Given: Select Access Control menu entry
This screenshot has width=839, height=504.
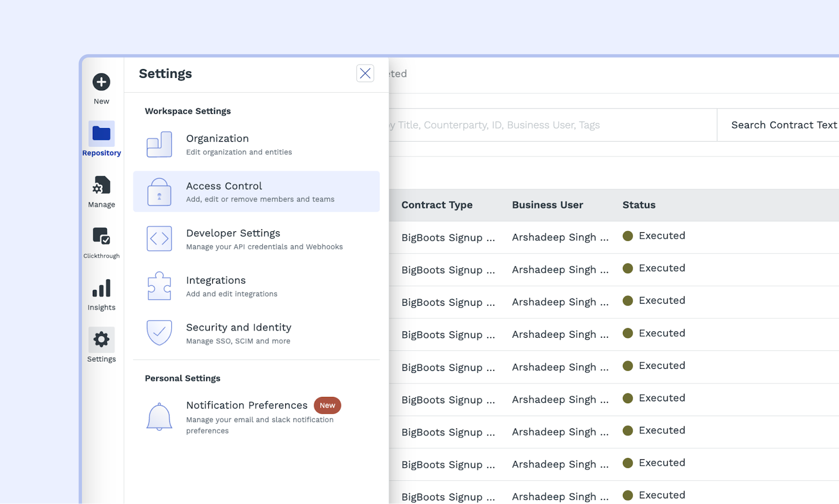Looking at the screenshot, I should [256, 191].
